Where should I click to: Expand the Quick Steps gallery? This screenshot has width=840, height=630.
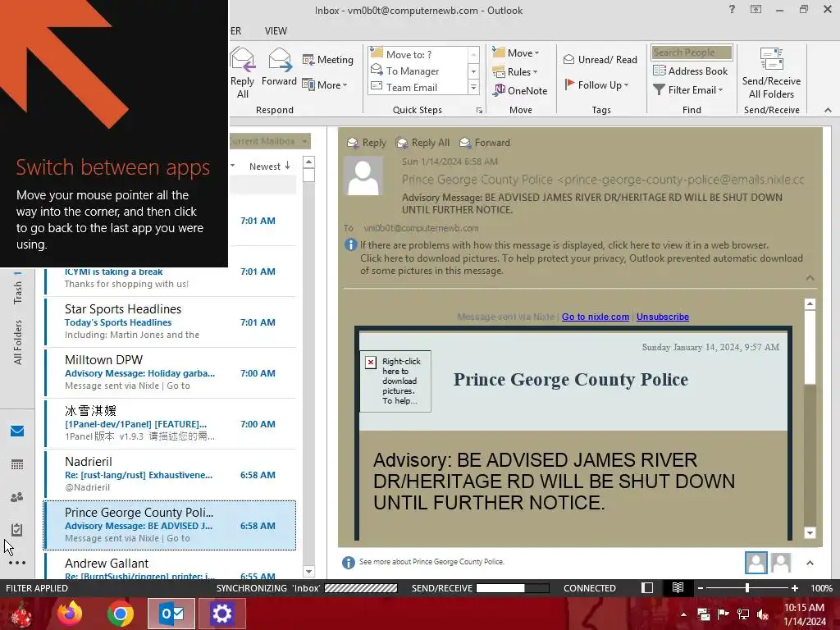tap(473, 87)
